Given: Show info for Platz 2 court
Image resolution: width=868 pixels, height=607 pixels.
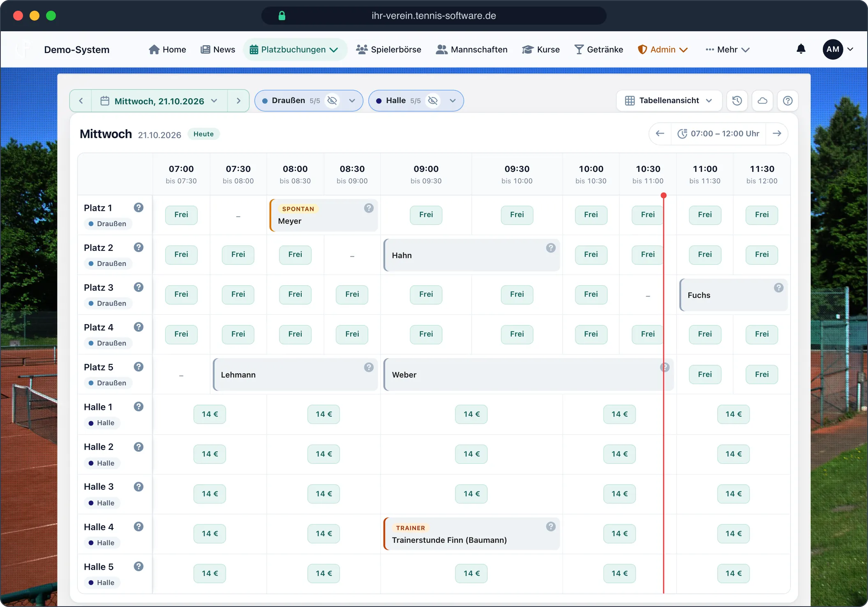Looking at the screenshot, I should 139,248.
